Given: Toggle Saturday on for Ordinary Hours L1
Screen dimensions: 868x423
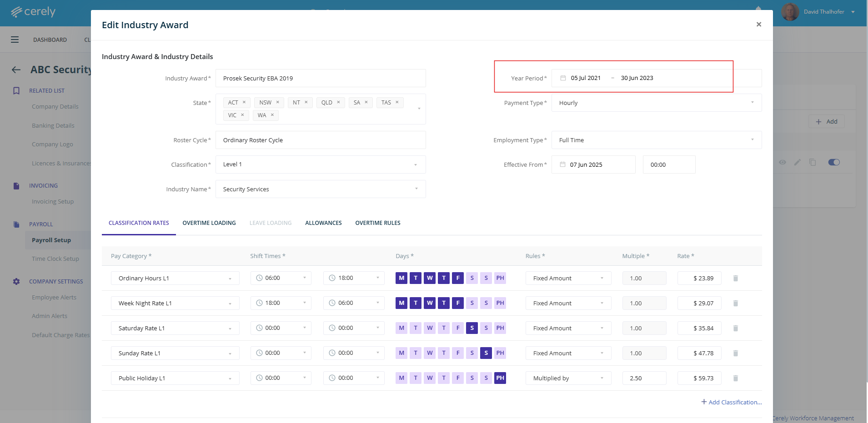Looking at the screenshot, I should [x=472, y=278].
